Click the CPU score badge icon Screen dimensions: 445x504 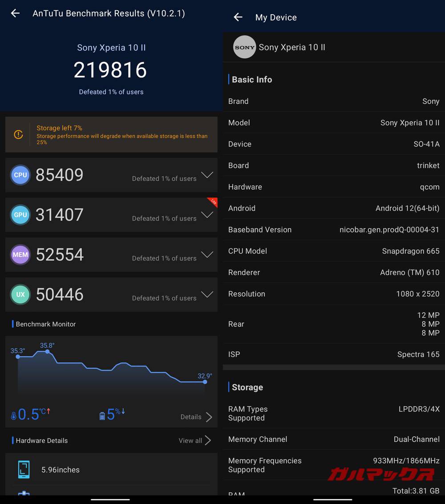click(20, 175)
